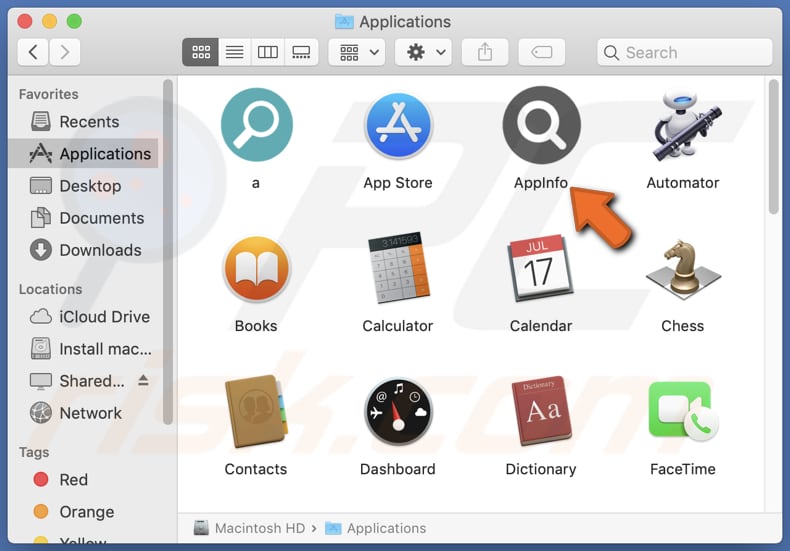Open Desktop in the sidebar
The image size is (790, 551).
83,186
